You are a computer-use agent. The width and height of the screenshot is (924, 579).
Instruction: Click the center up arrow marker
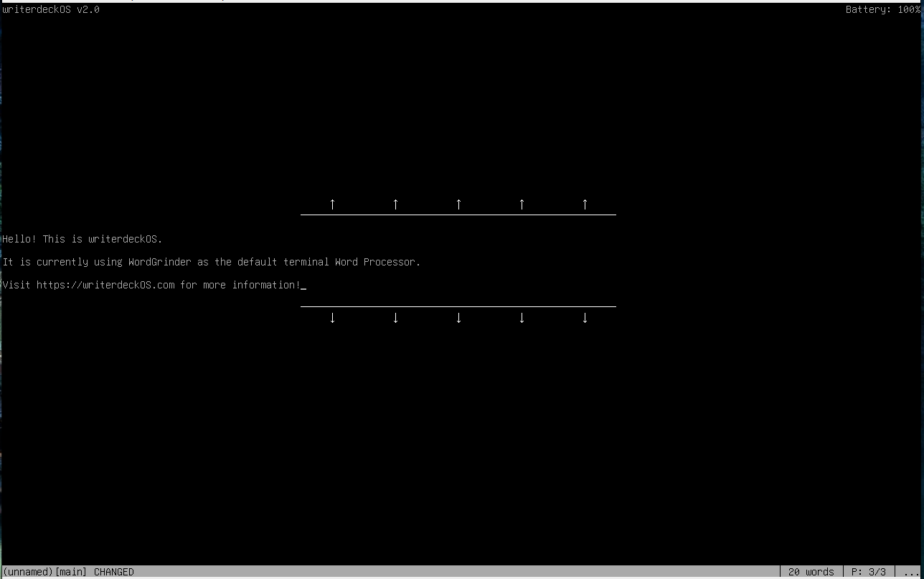[458, 204]
